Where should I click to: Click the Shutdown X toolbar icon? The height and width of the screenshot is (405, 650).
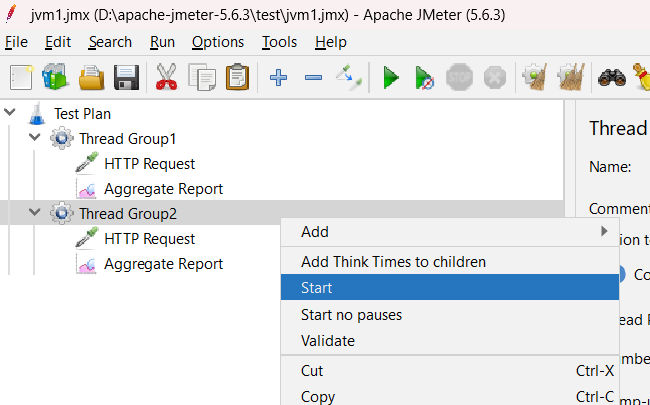[x=495, y=78]
